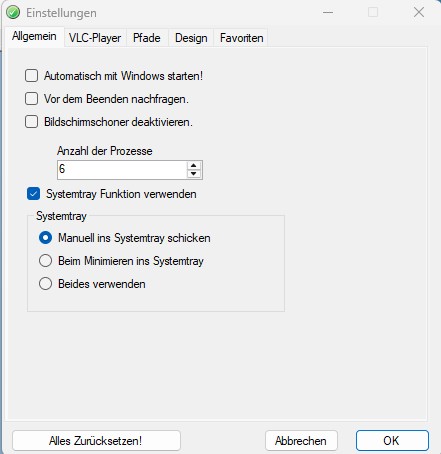Screen dimensions: 441x454
Task: Confirm settings with OK
Action: 392,441
